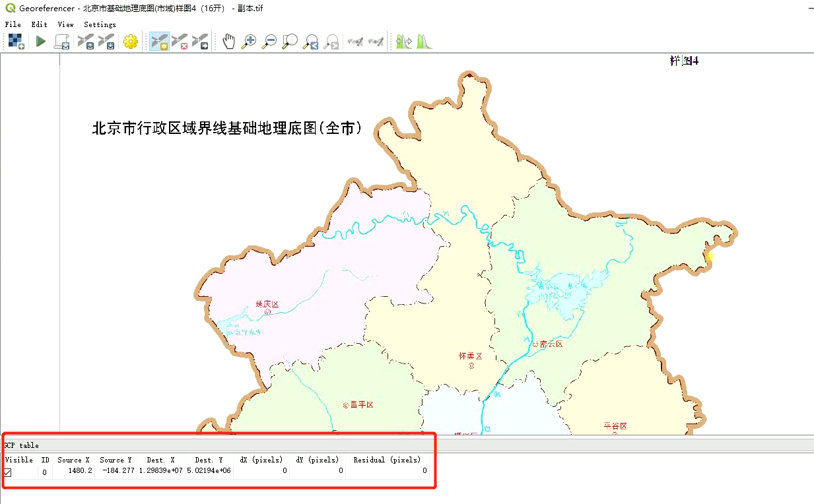Screen dimensions: 814x504
Task: Click the Save GCP Points As icon
Action: pyautogui.click(x=106, y=42)
